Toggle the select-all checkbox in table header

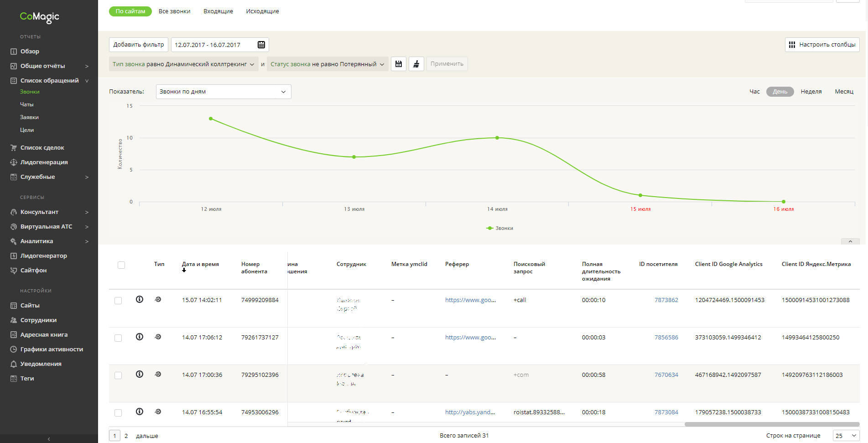[x=121, y=265]
